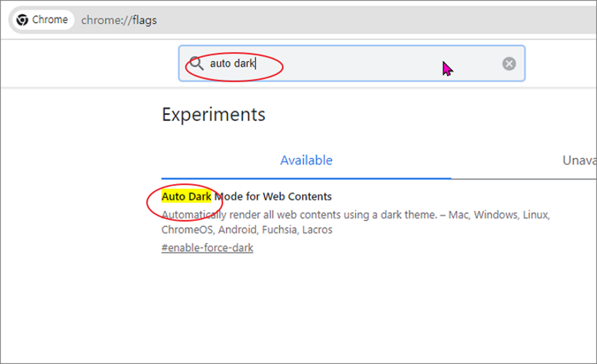Focus the 'auto dark' search field
This screenshot has height=364, width=597.
tap(352, 63)
